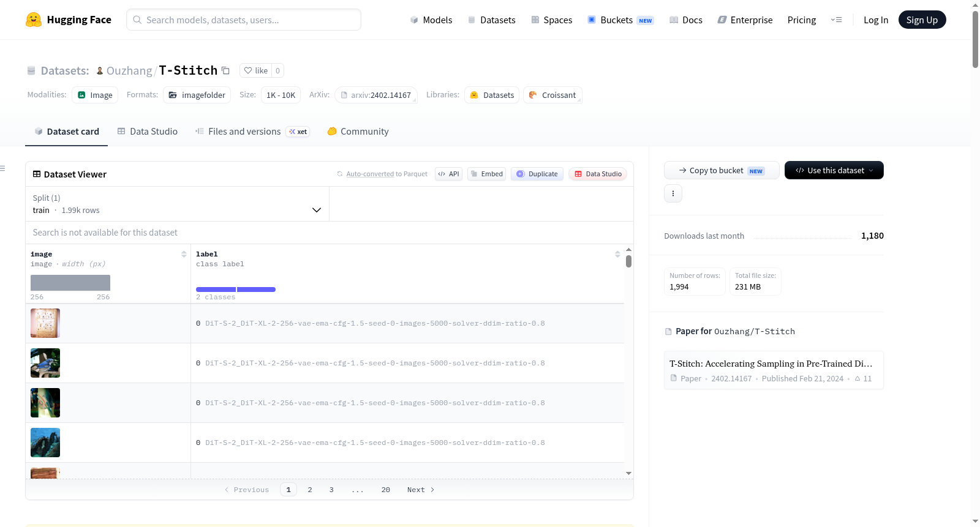Expand the Split train dropdown

[x=177, y=204]
